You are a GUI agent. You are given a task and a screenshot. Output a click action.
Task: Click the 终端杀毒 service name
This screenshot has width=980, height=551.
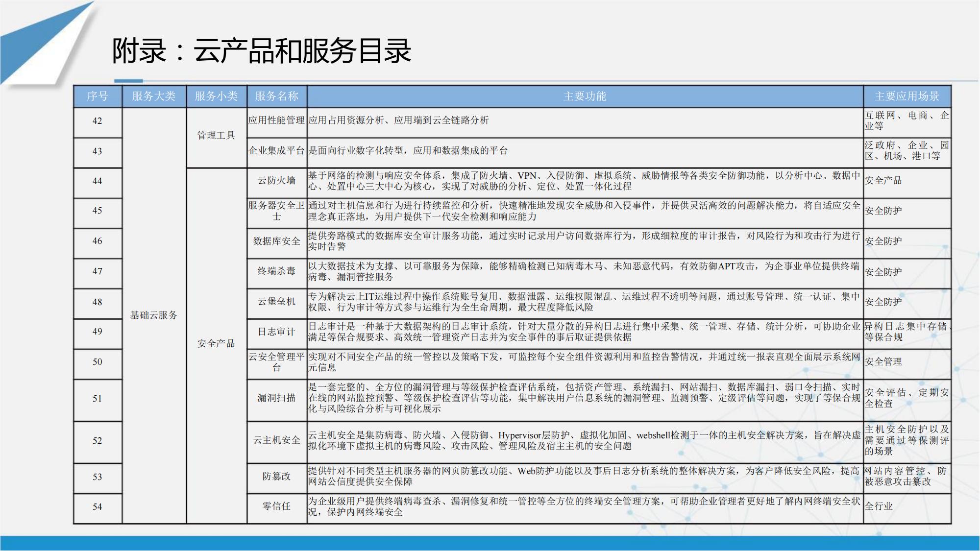coord(277,271)
